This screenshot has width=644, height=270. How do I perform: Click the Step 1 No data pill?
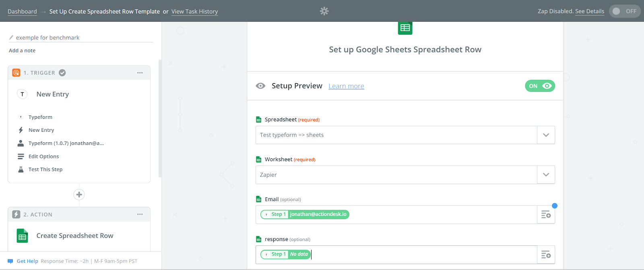[x=285, y=254]
